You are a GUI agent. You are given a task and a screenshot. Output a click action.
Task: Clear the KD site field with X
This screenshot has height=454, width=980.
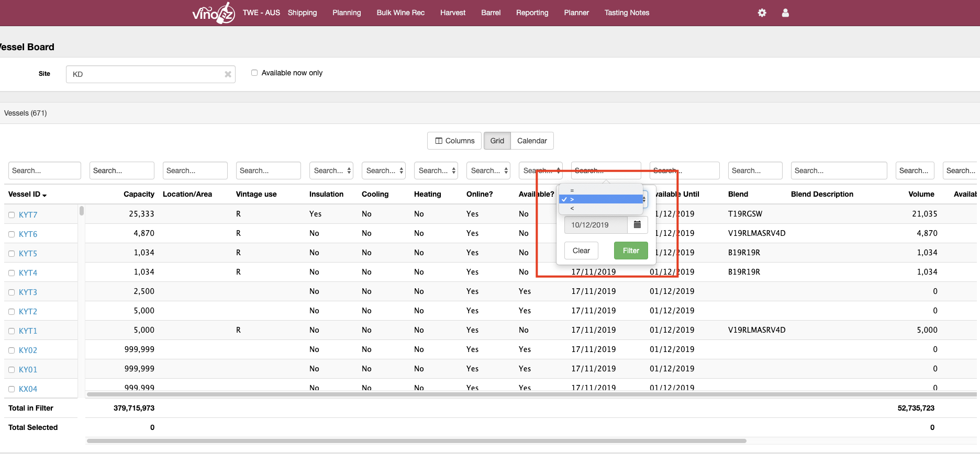pyautogui.click(x=228, y=74)
